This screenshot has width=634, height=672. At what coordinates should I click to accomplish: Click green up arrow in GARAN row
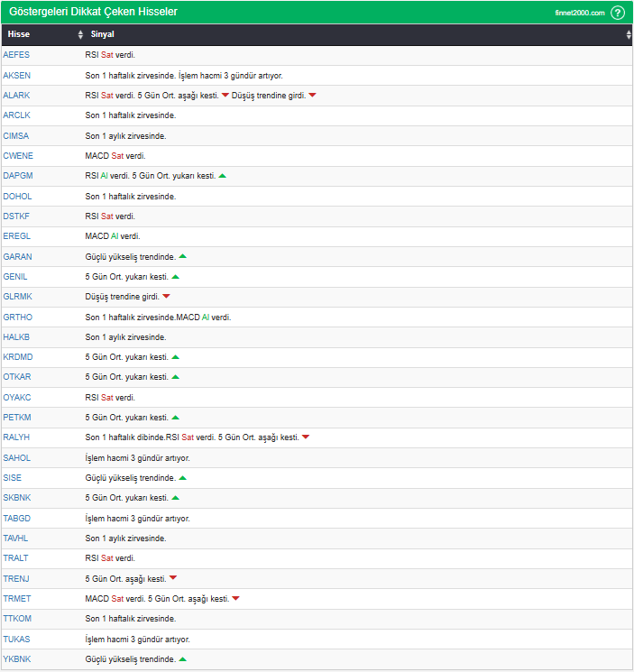tap(183, 256)
